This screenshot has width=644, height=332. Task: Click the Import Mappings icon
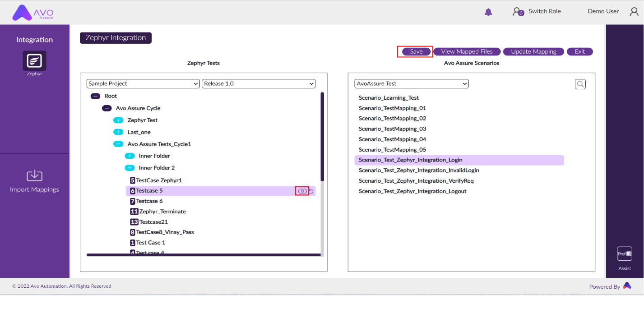(35, 175)
